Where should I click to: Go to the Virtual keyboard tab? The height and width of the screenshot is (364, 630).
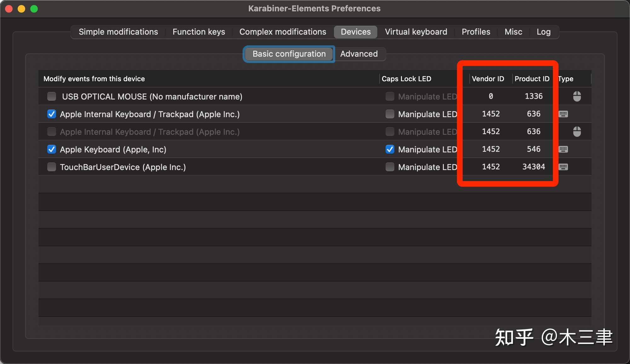pyautogui.click(x=416, y=32)
